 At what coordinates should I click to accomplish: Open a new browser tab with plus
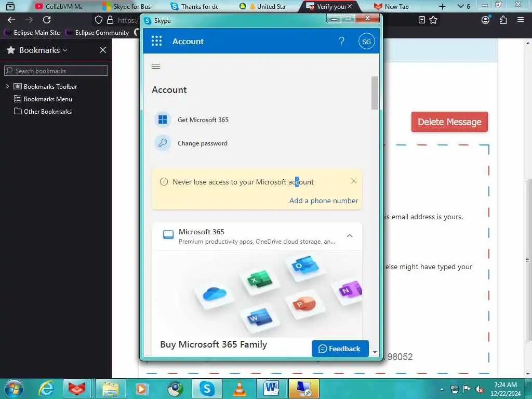point(442,6)
